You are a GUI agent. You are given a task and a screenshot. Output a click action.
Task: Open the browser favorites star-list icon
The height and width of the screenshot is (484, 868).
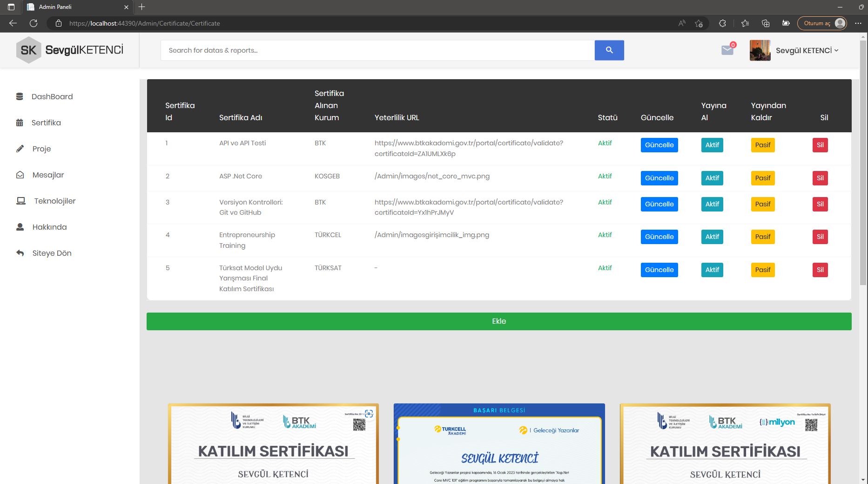tap(745, 23)
